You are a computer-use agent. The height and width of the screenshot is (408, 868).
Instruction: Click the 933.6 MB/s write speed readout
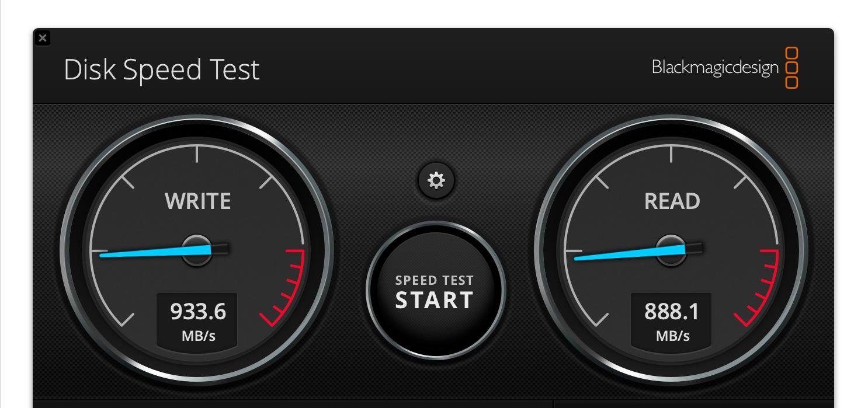[x=197, y=320]
